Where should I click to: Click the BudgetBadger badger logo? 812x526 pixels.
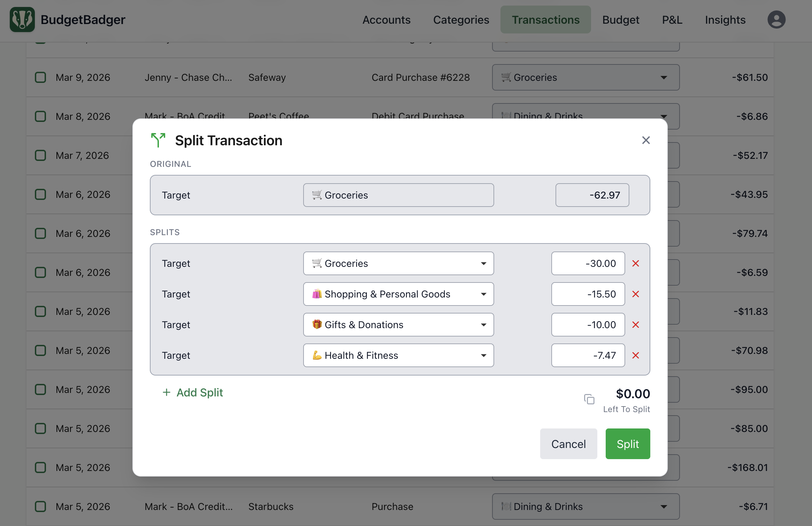22,20
